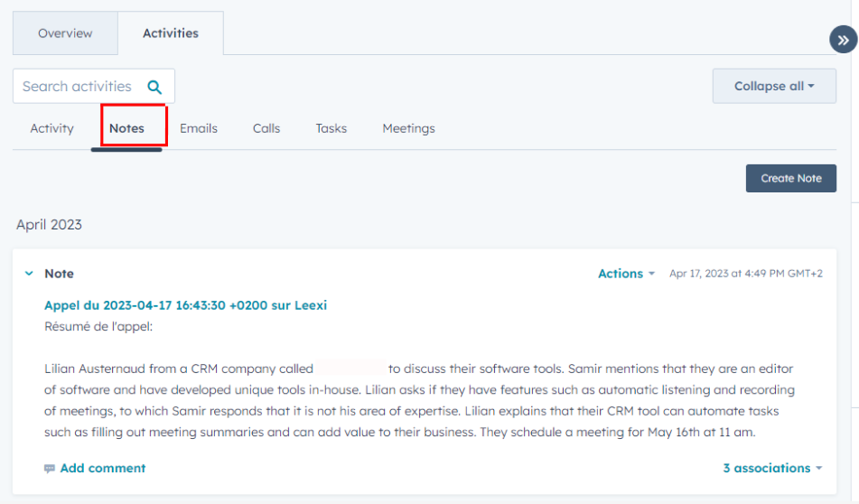Image resolution: width=859 pixels, height=504 pixels.
Task: Expand the sidebar with double-chevron icon
Action: point(843,40)
